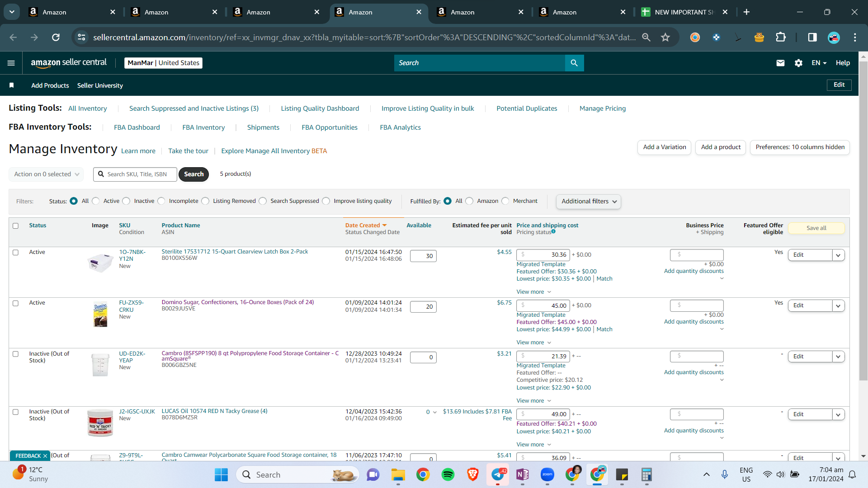Select Fulfilled By Merchant radio option
868x488 pixels.
coord(505,201)
